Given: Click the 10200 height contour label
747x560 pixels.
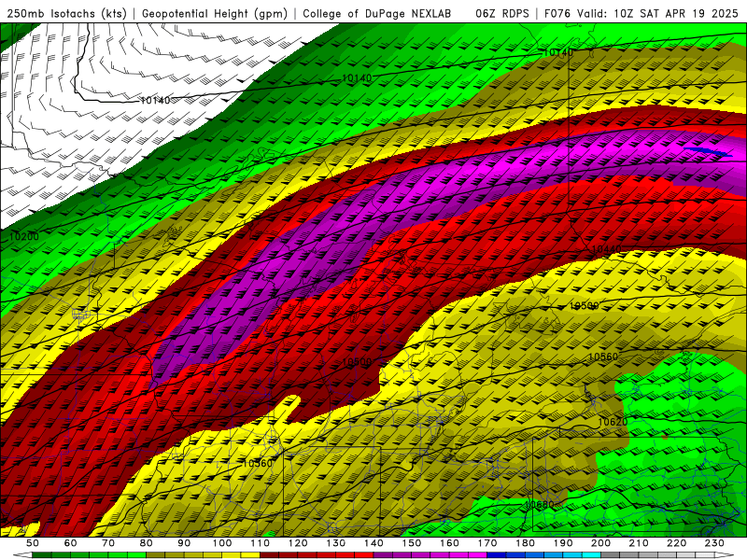Looking at the screenshot, I should click(x=24, y=236).
